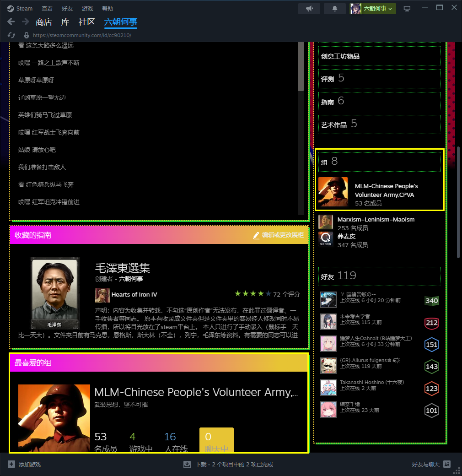Viewport: 462px width, 476px height.
Task: Expand the 六朝何事 account dropdown
Action: pyautogui.click(x=379, y=9)
